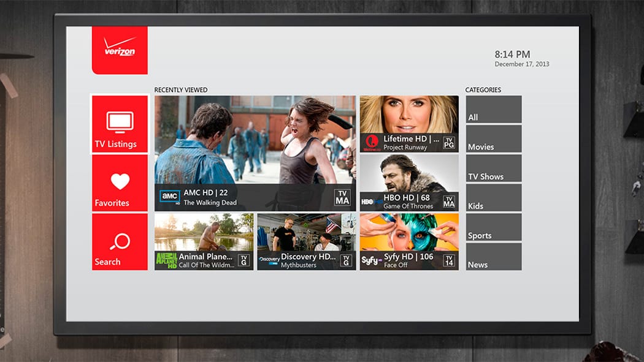Click the date December 17, 2013
This screenshot has width=644, height=362.
(521, 64)
